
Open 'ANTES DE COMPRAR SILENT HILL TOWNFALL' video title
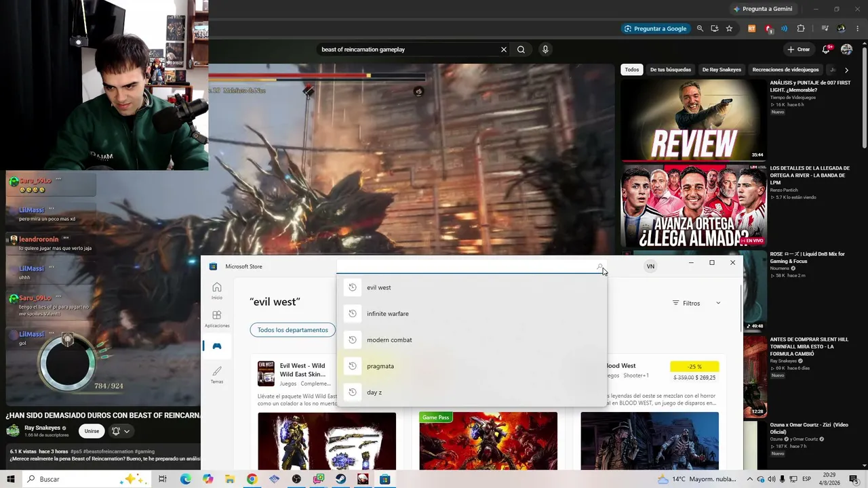click(810, 346)
